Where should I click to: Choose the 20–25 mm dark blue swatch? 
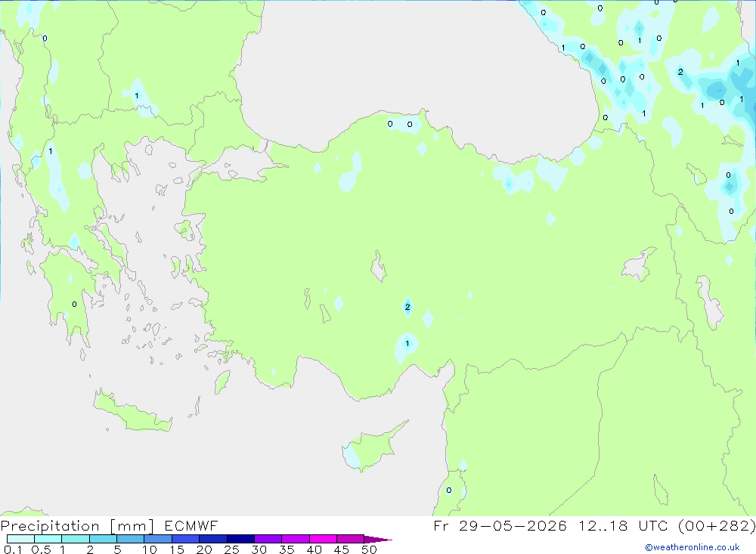click(x=213, y=539)
